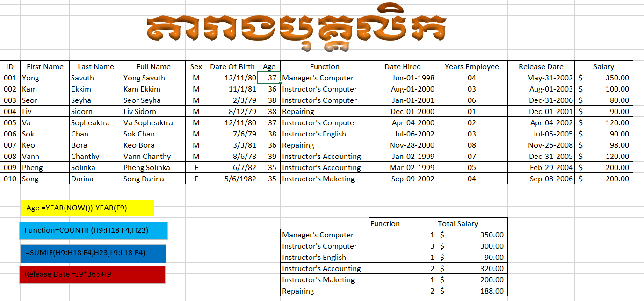Click the Age header cell
This screenshot has width=644, height=301.
click(269, 66)
